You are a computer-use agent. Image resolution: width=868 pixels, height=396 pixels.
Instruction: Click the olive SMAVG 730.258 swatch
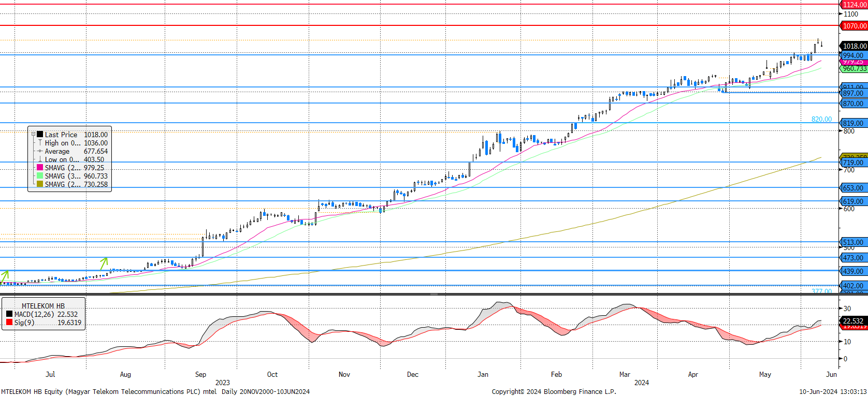point(40,184)
